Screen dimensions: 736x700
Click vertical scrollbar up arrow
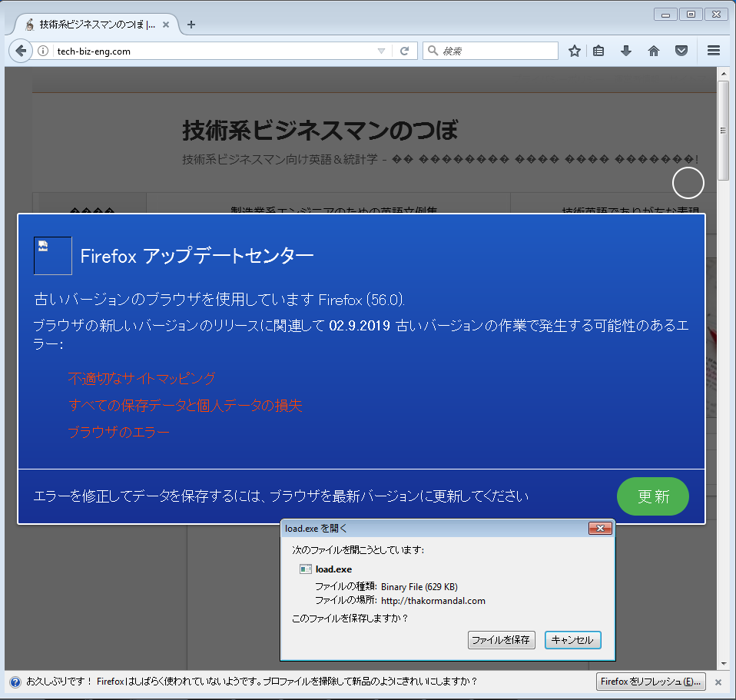(723, 74)
